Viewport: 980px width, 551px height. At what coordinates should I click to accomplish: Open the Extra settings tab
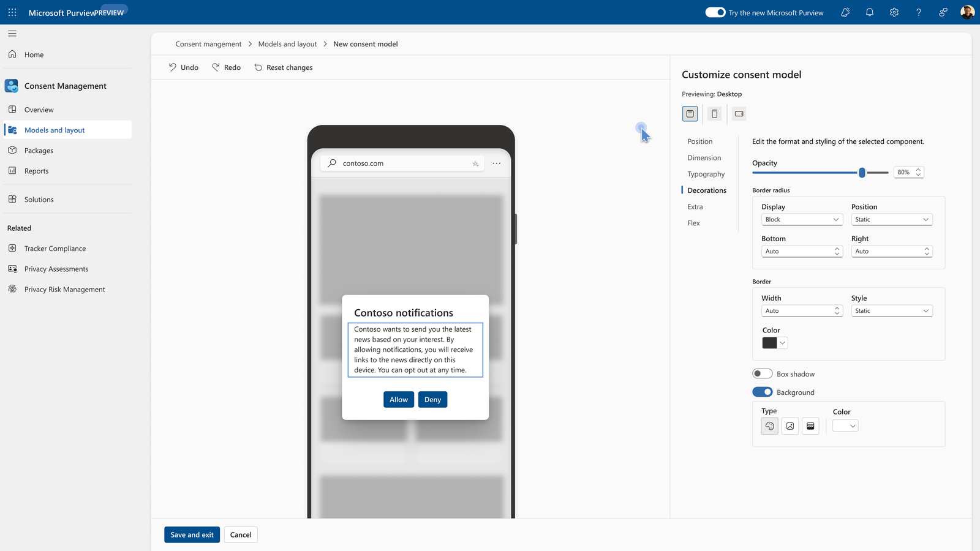(695, 207)
